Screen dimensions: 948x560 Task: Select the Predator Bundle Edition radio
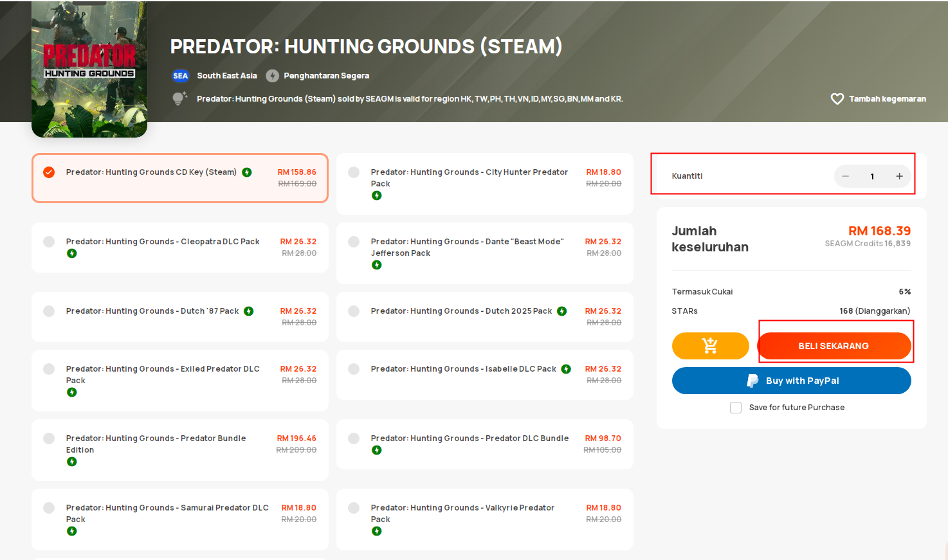(x=49, y=438)
